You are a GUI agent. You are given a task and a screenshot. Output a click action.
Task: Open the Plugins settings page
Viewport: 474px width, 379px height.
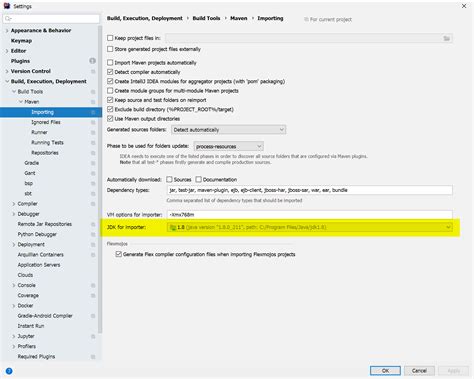click(20, 61)
